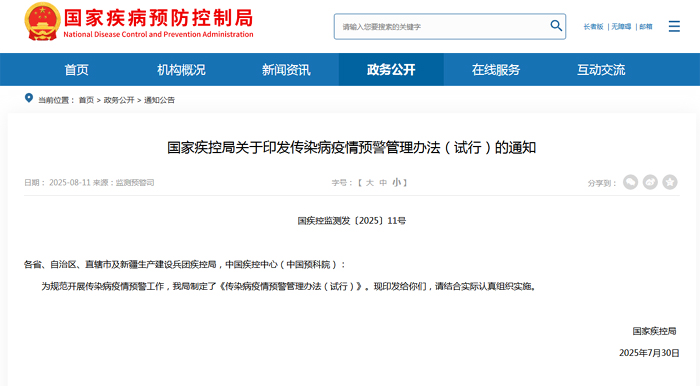Open the 新闻资讯 navigation menu

pyautogui.click(x=286, y=70)
